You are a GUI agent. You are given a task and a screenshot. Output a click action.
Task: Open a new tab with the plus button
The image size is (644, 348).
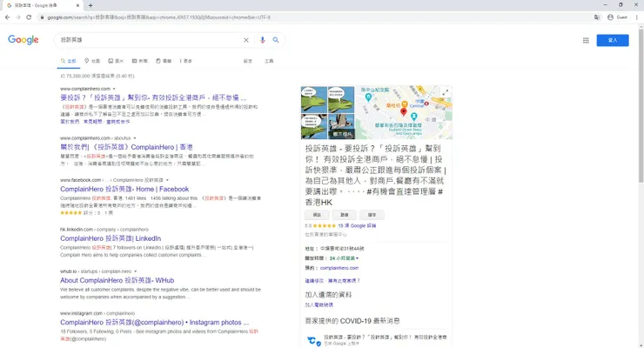91,6
